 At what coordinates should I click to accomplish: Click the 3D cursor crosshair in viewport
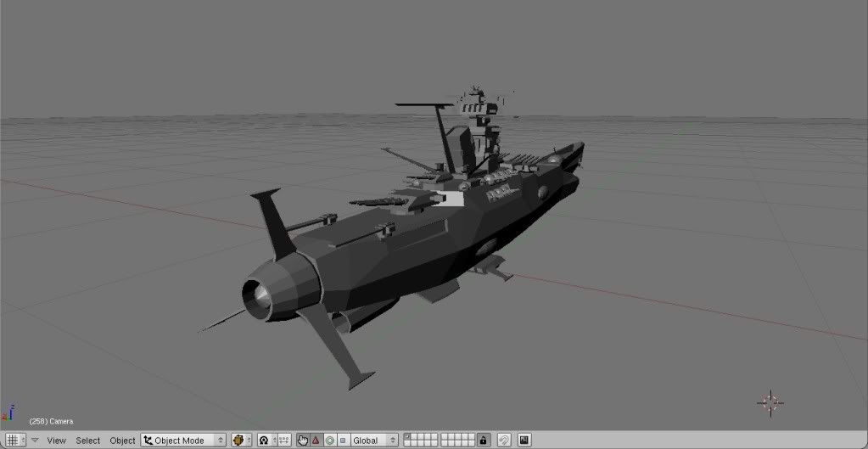(x=770, y=403)
